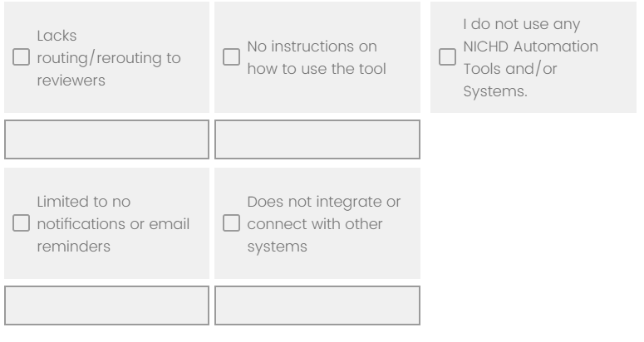Activate the text field under 'Does not integrate or connect'
Screen dimensions: 644x342
pyautogui.click(x=317, y=306)
